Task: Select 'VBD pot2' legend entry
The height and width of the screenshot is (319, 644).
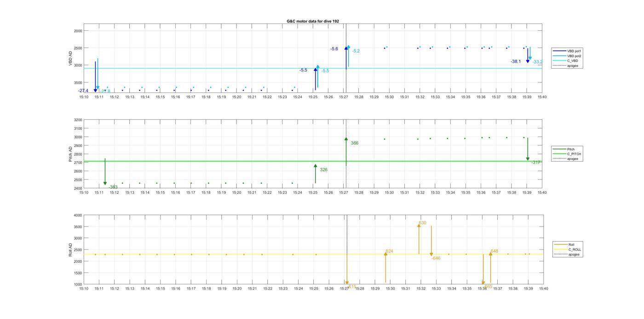Action: [x=575, y=56]
